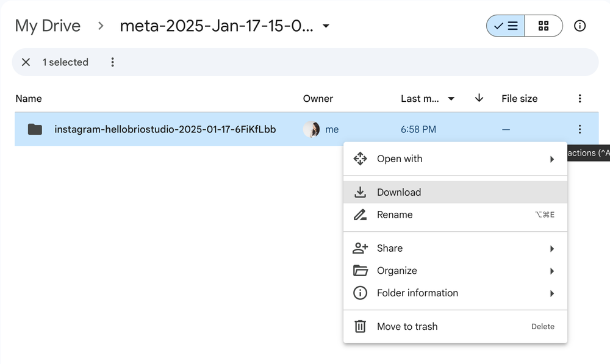The image size is (610, 364).
Task: Choose Rename in the context menu
Action: coord(395,215)
